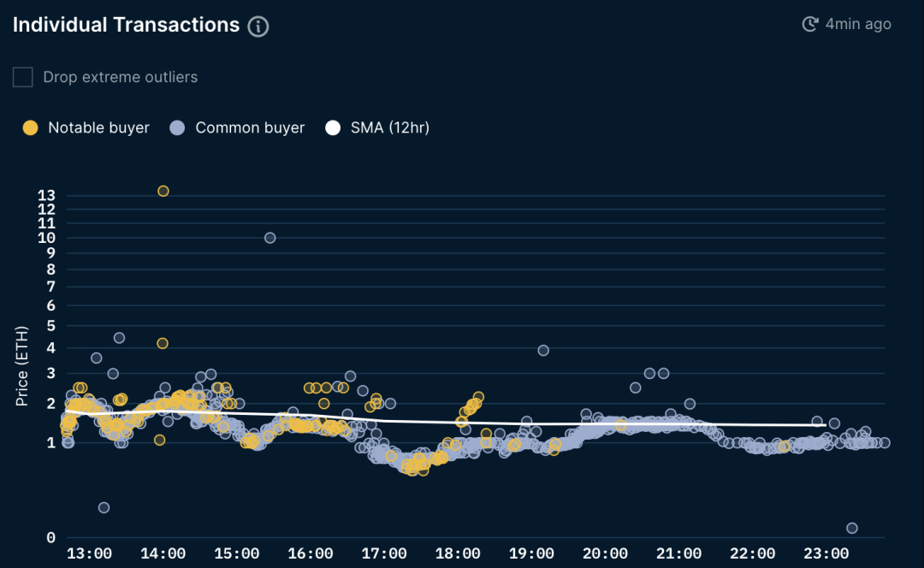Click the Individual Transactions heading

[x=126, y=25]
